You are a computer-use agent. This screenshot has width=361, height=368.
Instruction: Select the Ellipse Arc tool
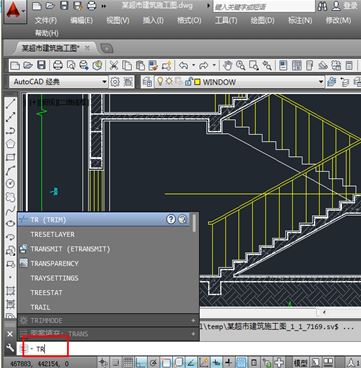(11, 237)
